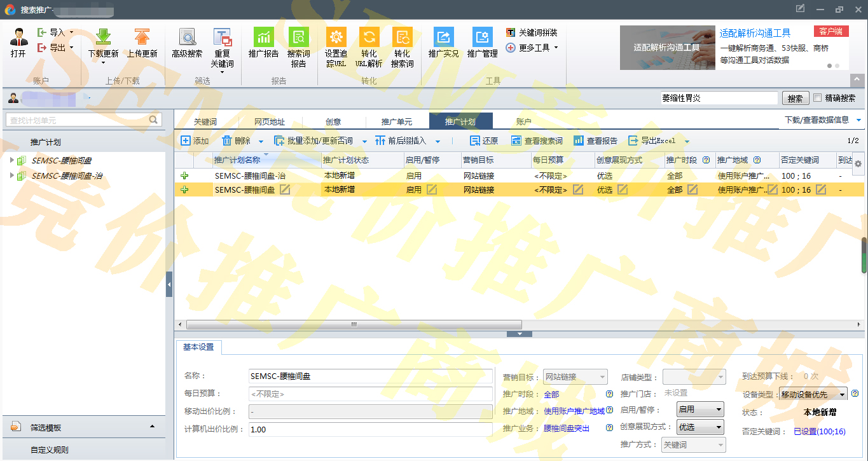This screenshot has width=868, height=461.
Task: Open 推广报告 report icon
Action: (x=263, y=37)
